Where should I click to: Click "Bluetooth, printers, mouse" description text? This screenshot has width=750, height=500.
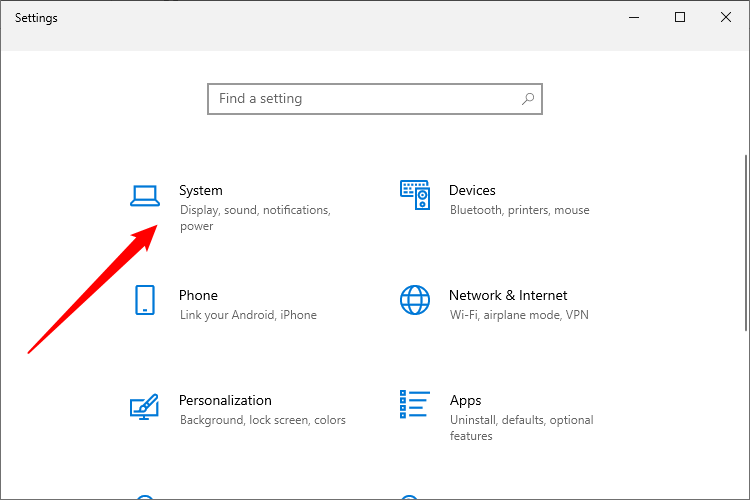pos(519,210)
